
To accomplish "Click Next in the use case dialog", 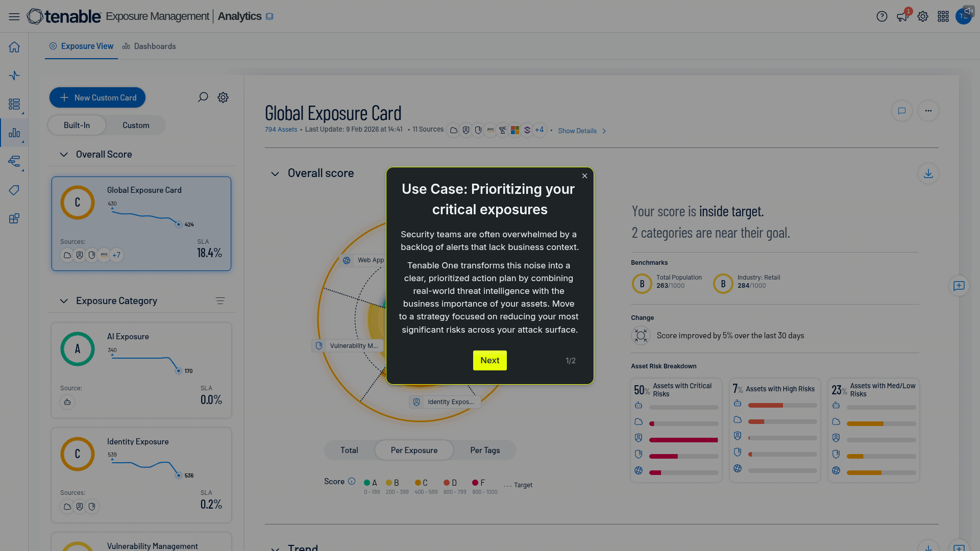I will point(489,360).
